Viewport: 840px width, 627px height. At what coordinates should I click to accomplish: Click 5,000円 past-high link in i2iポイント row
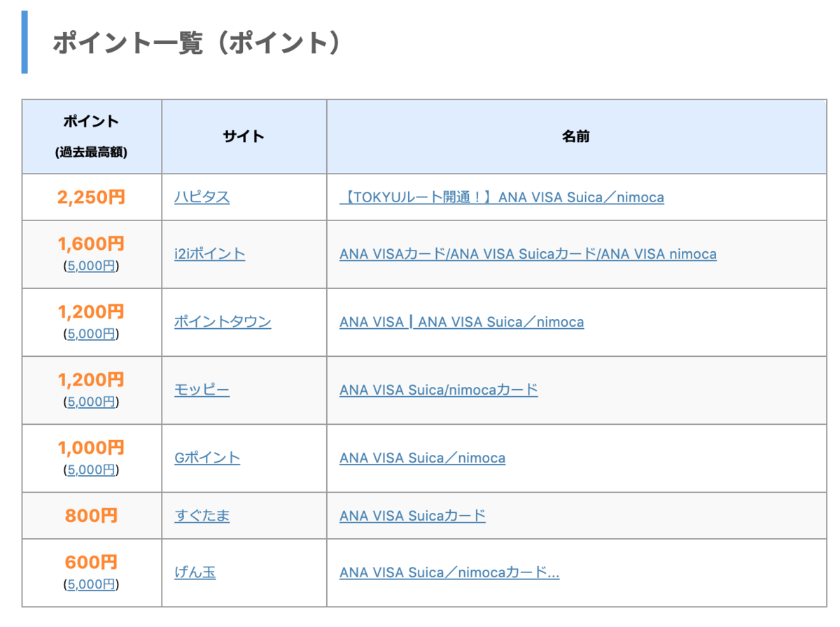[x=91, y=266]
